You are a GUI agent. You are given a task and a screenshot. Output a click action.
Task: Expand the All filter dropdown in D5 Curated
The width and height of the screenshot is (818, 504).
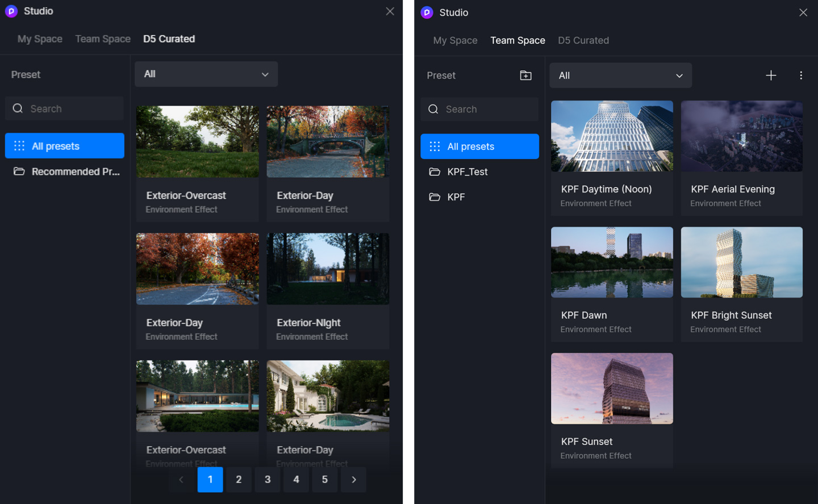206,74
